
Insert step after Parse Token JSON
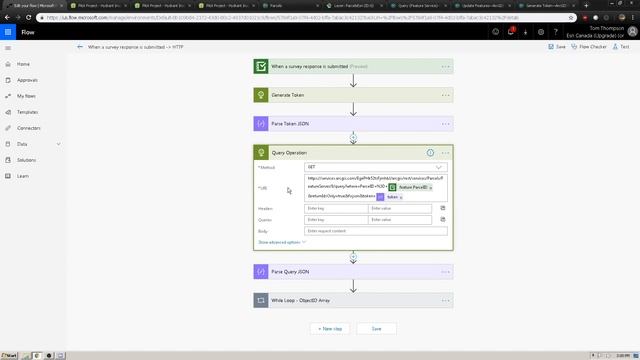point(353,138)
